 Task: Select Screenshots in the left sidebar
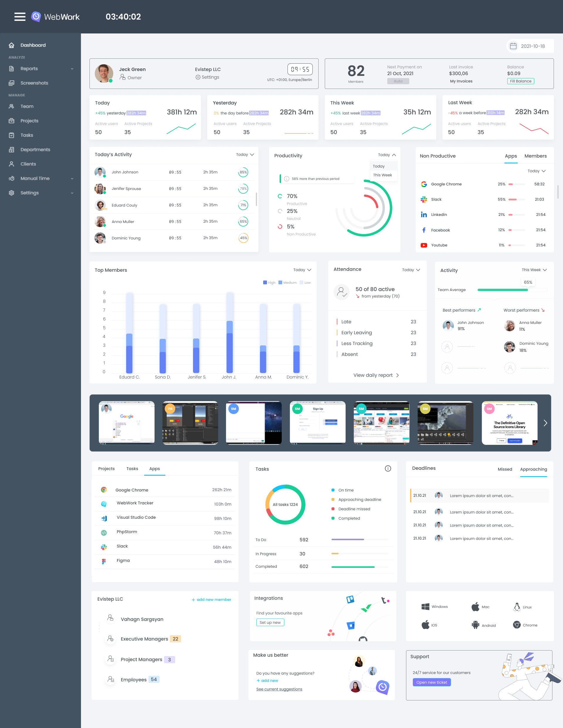(34, 83)
